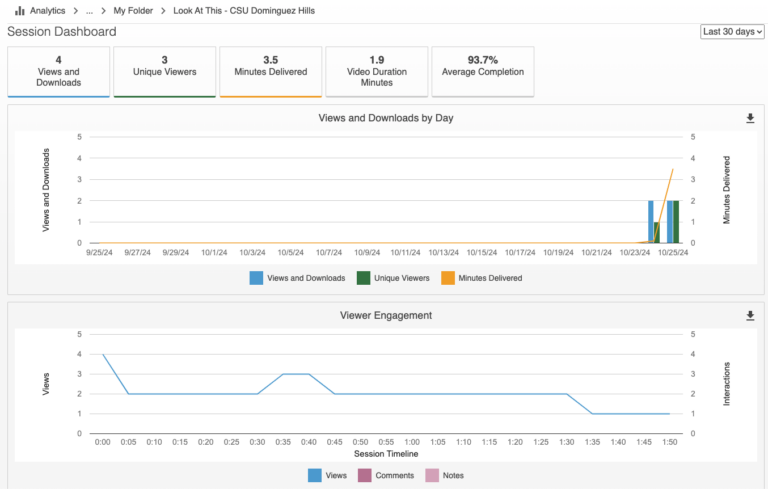Hide the Minutes Delivered legend series
This screenshot has height=489, width=768.
[x=483, y=278]
